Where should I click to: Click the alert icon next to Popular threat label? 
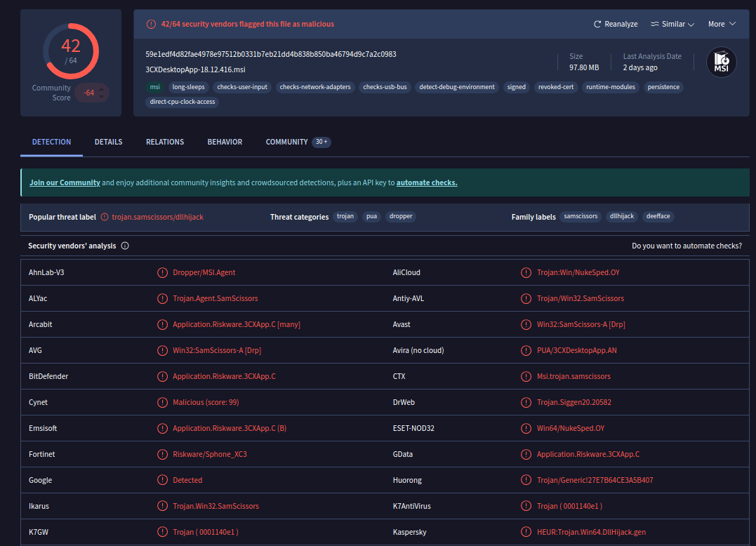coord(105,218)
